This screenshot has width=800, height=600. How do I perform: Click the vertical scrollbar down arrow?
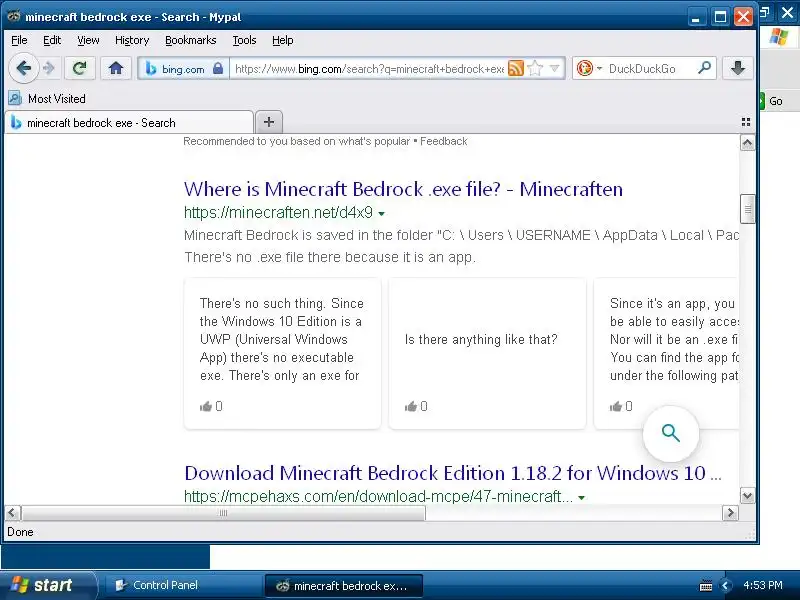[747, 495]
